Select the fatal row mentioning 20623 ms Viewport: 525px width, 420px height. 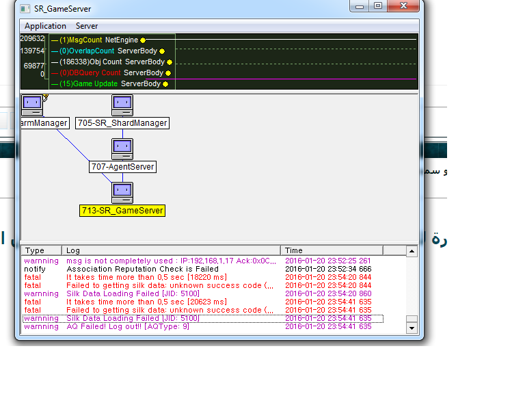(202, 302)
